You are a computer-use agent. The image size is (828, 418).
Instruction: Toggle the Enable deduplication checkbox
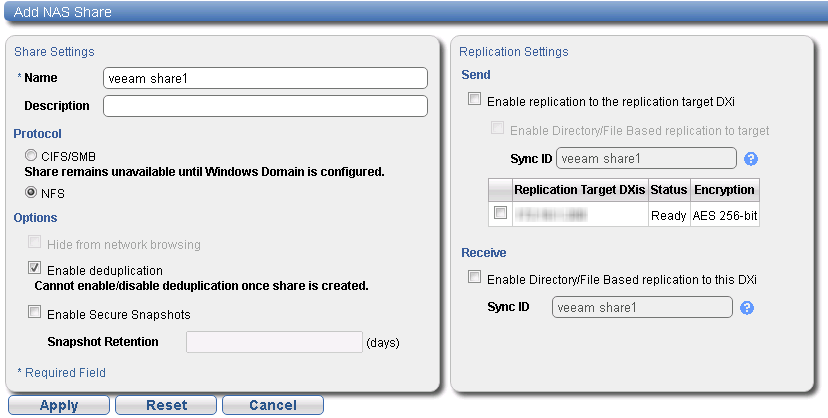[35, 269]
